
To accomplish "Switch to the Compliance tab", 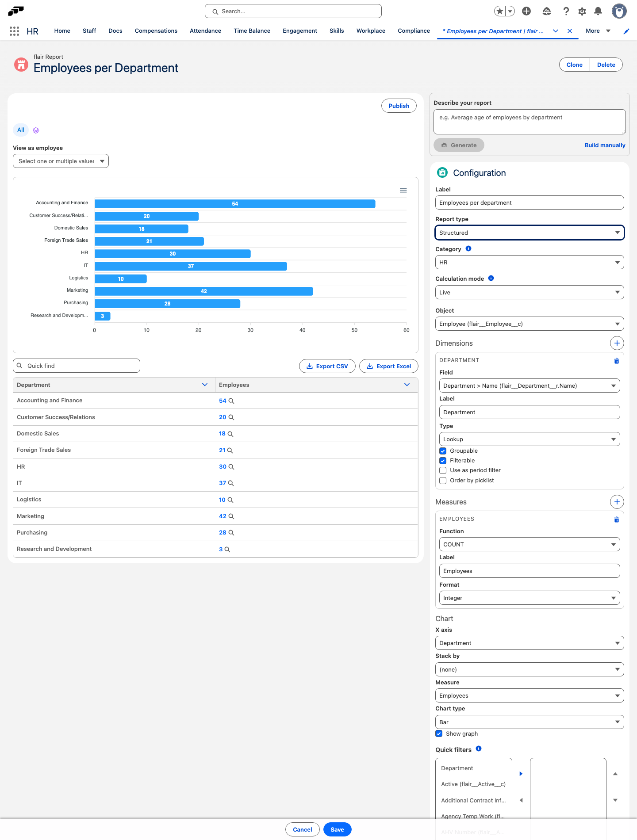I will 414,31.
